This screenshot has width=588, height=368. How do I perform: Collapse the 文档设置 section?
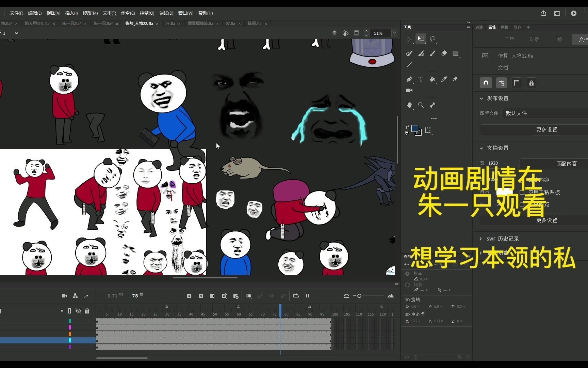[481, 148]
